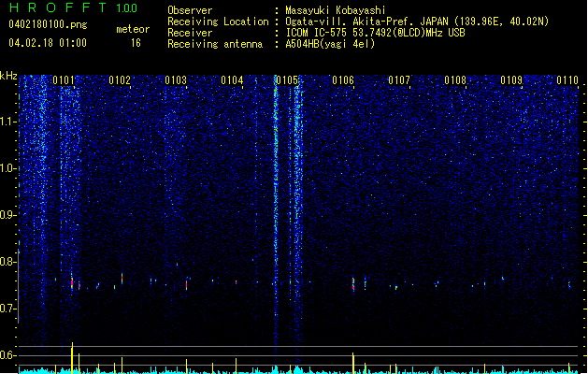This screenshot has height=374, width=588.
Task: Click the 'Receiving antenna' label
Action: pos(215,44)
